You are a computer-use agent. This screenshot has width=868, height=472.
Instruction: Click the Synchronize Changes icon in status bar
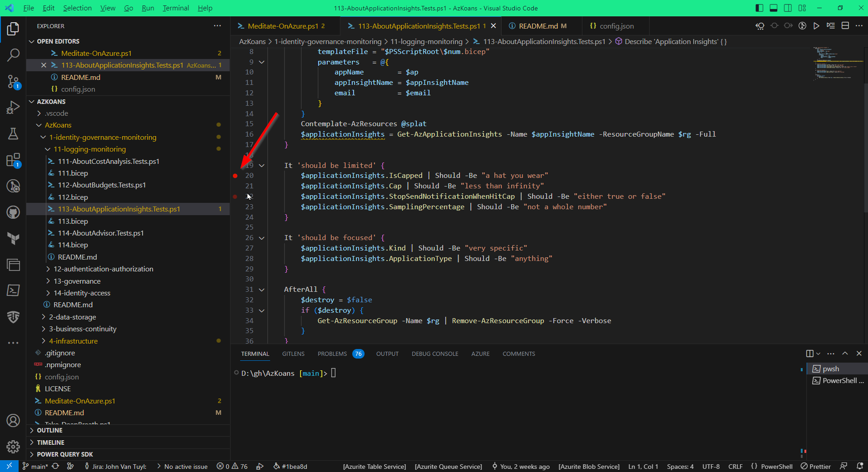click(55, 466)
